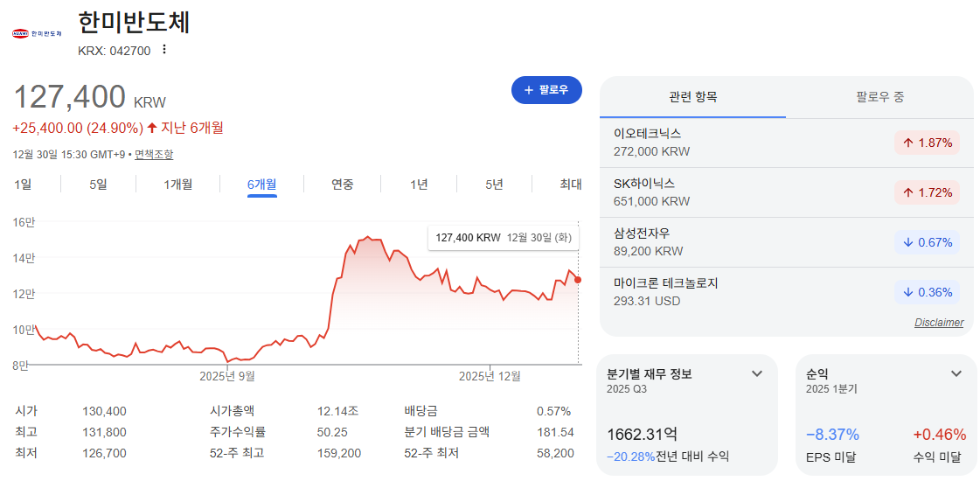Click the 0.36% down change badge
Screen dimensions: 980x481
pos(927,292)
